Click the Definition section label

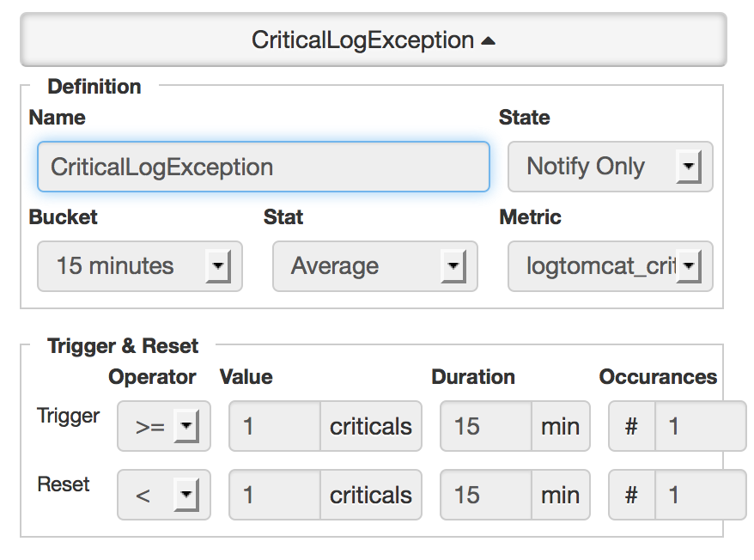pyautogui.click(x=94, y=86)
